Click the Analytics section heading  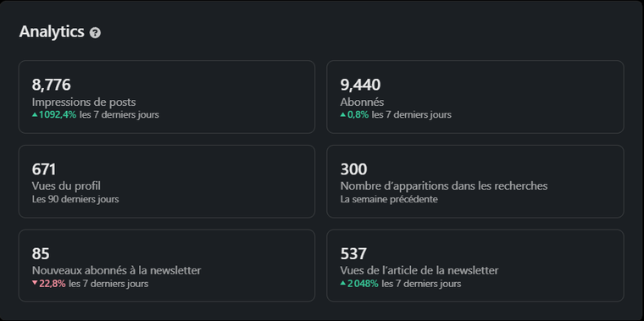[x=52, y=31]
